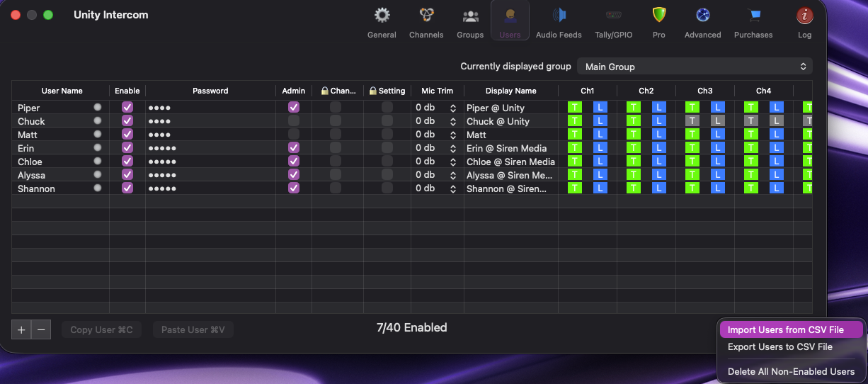This screenshot has height=384, width=868.
Task: Open the Groups tab
Action: click(470, 22)
